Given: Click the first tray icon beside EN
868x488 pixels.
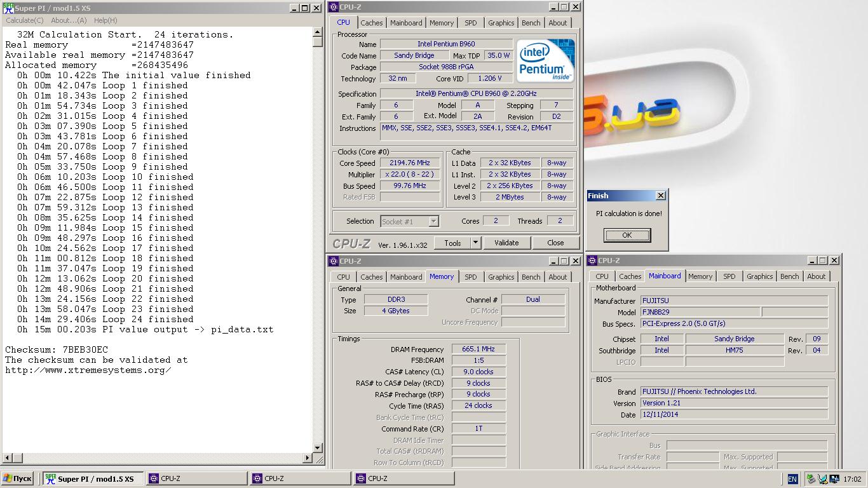Looking at the screenshot, I should 811,479.
